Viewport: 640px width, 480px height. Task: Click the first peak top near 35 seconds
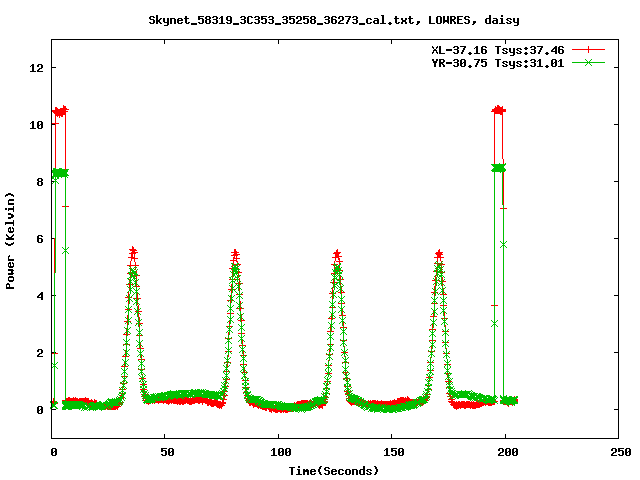[x=133, y=251]
